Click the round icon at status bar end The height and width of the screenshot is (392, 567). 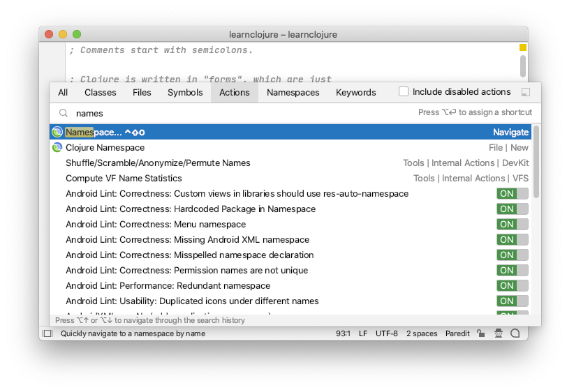[515, 333]
